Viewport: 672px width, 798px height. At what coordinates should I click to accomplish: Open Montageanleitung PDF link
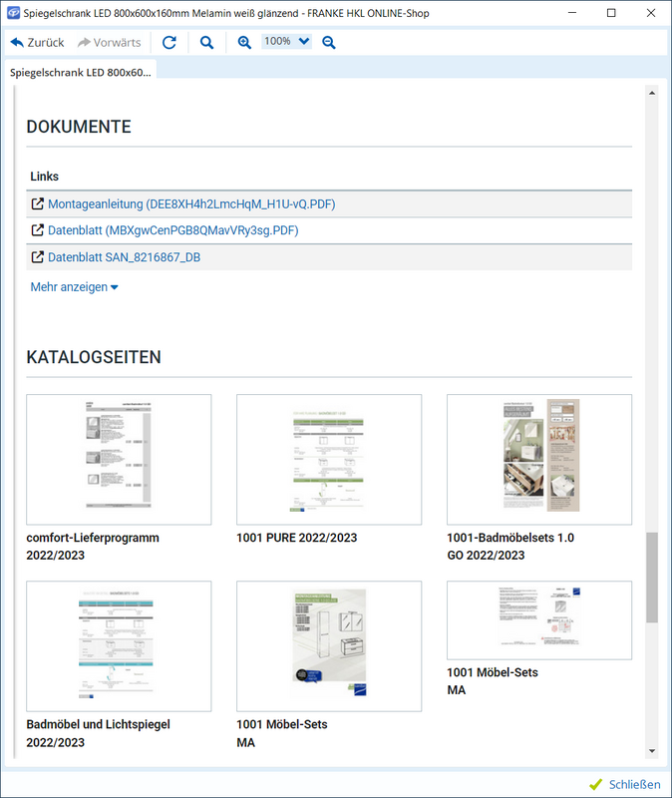pos(190,204)
